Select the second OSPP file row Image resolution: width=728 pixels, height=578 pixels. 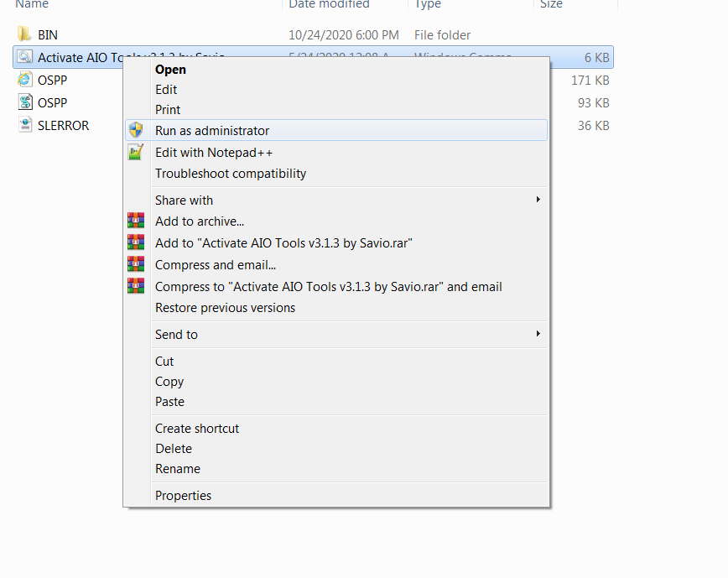(52, 103)
